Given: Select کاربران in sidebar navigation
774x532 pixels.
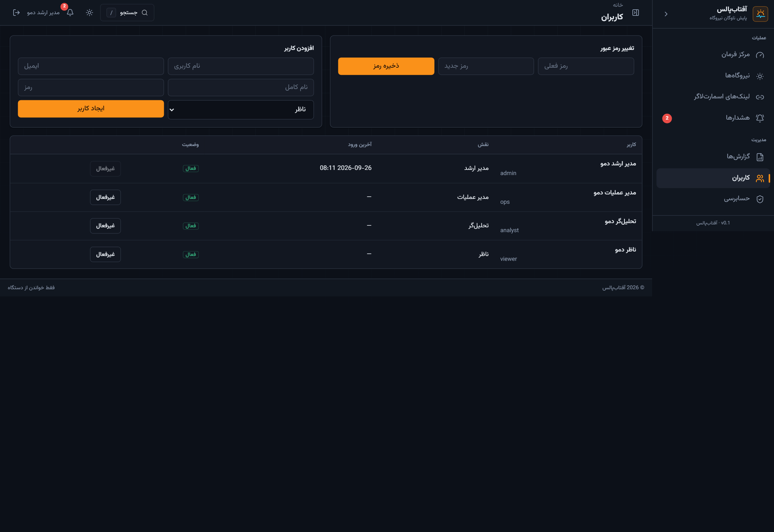Looking at the screenshot, I should (713, 178).
